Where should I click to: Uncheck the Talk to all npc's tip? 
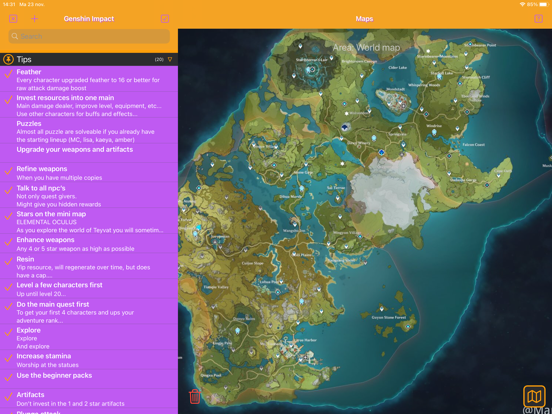8,190
